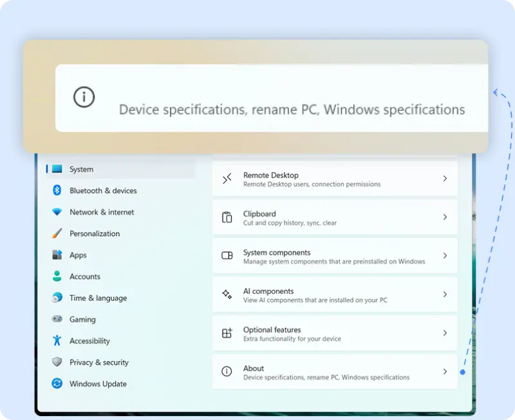Open the Gaming controller icon
The height and width of the screenshot is (420, 515).
(57, 319)
